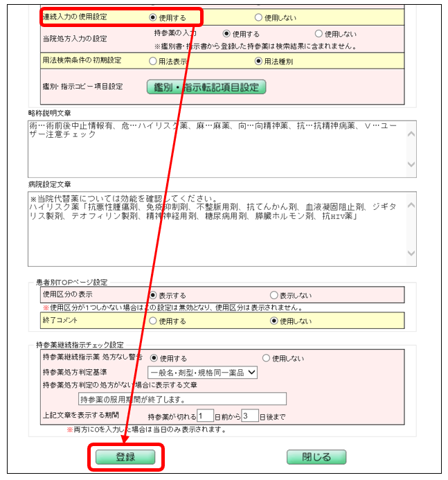
Task: Select 用法種別 radio option
Action: tap(258, 61)
